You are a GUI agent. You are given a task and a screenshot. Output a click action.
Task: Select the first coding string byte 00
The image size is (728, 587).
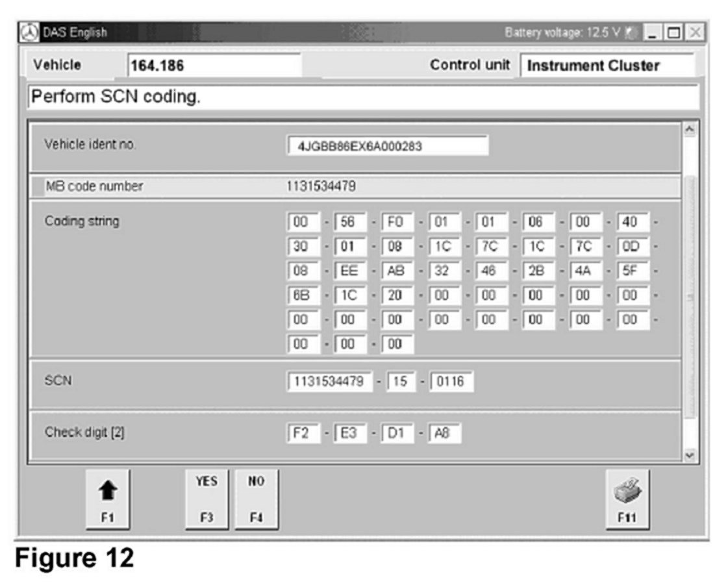[301, 222]
